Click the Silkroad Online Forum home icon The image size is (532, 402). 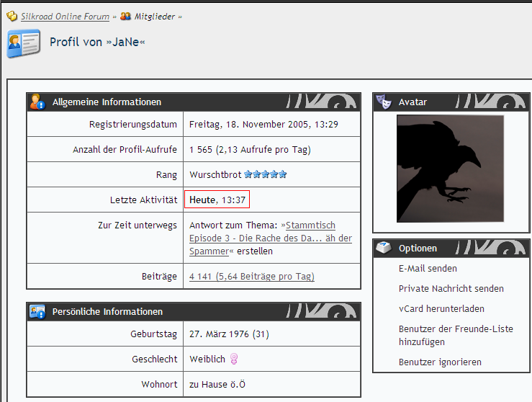(12, 17)
